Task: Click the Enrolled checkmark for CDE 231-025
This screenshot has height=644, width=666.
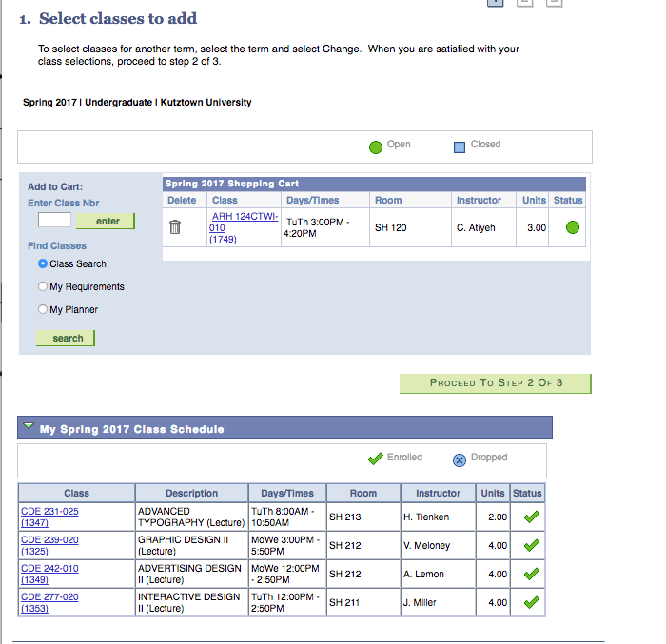Action: (x=531, y=517)
